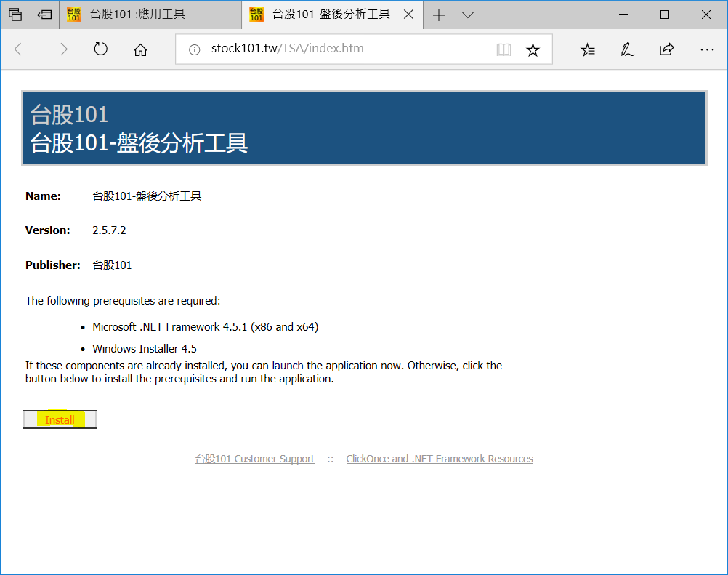Minimize the browser window
Screen dimensions: 728x575
[x=623, y=15]
